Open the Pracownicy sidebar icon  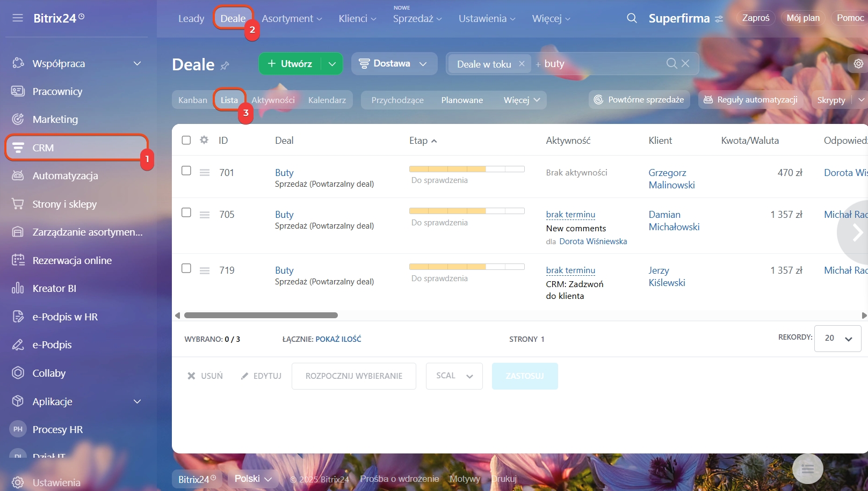[18, 91]
